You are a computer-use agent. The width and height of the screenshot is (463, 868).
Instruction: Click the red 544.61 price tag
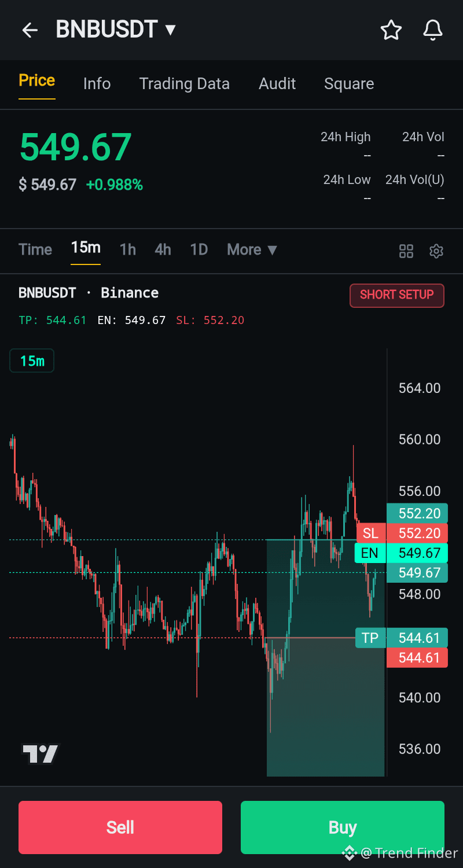pos(417,657)
